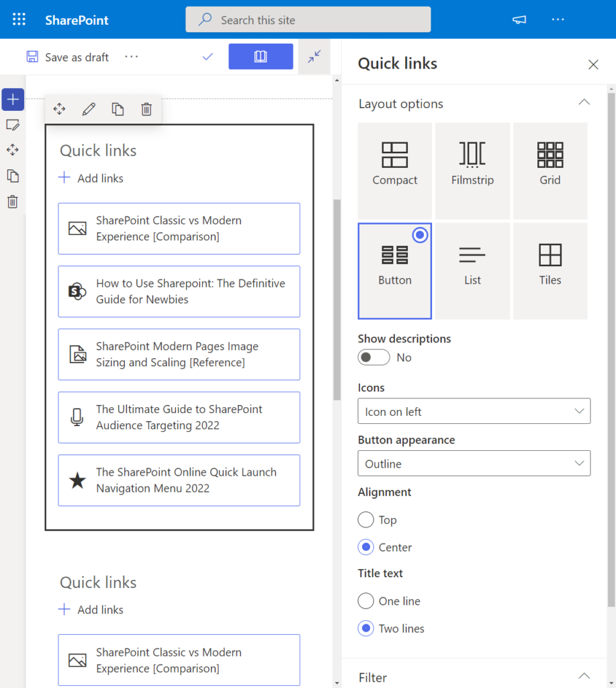The image size is (616, 688).
Task: Choose the Grid layout option
Action: click(550, 171)
